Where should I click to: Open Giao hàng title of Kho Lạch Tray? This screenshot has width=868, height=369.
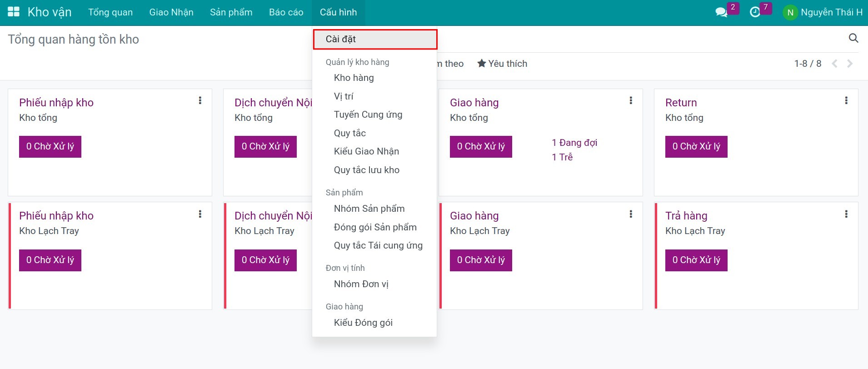pos(474,216)
